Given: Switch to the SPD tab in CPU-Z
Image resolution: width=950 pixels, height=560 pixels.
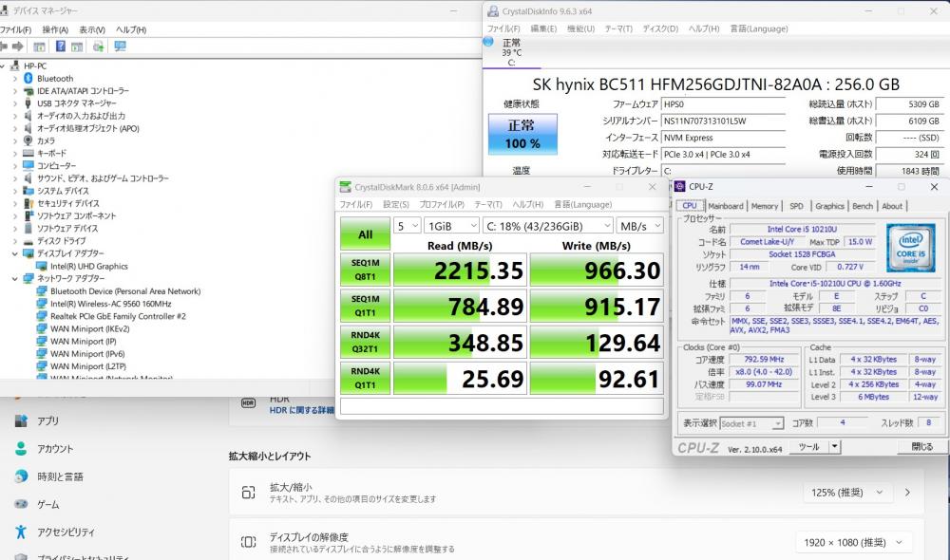Looking at the screenshot, I should click(x=796, y=206).
